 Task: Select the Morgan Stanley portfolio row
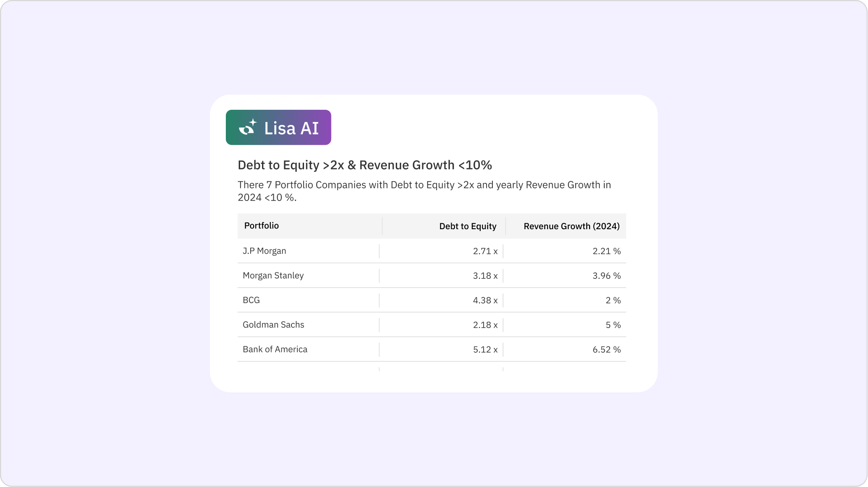273,275
